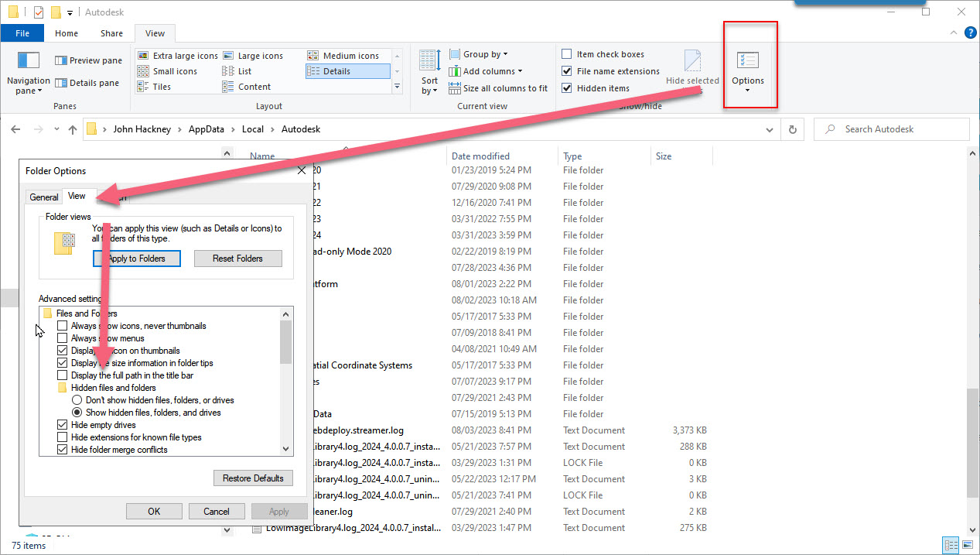Disable the Hidden items option
Image resolution: width=980 pixels, height=555 pixels.
pos(567,87)
